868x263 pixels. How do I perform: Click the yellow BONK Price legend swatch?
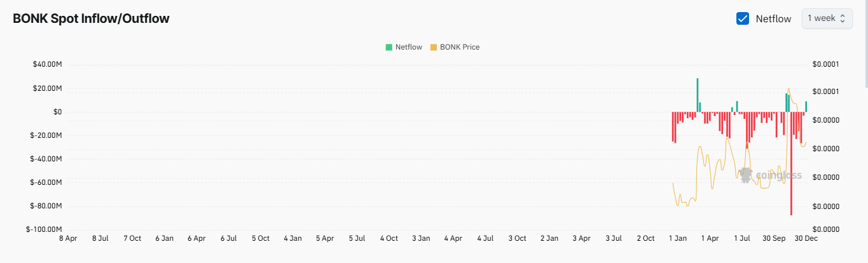(434, 47)
